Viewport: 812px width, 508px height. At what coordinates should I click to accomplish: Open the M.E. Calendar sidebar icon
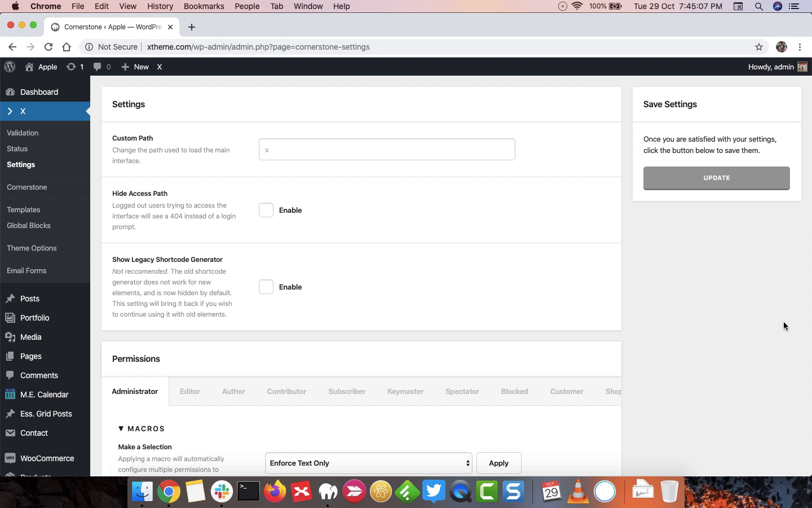point(10,395)
